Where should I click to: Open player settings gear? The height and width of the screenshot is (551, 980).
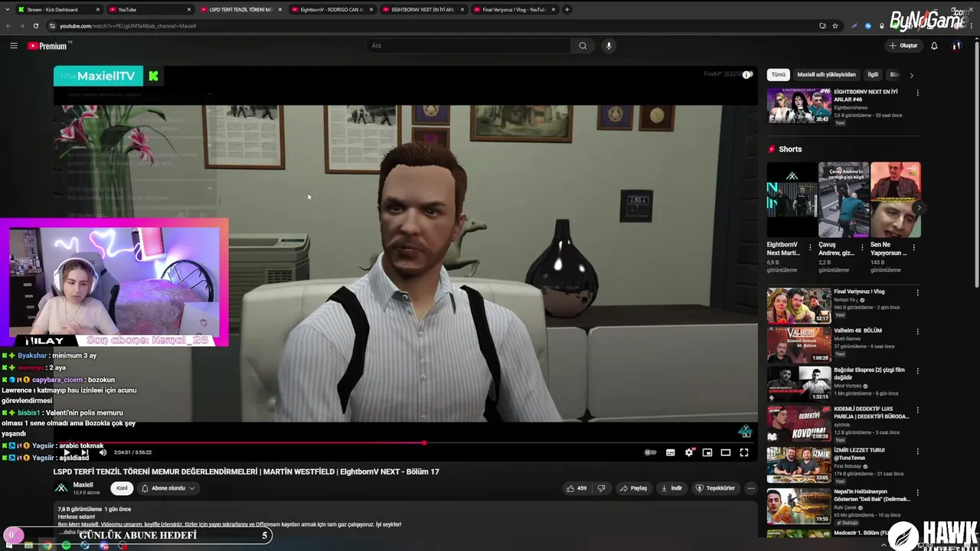coord(689,452)
